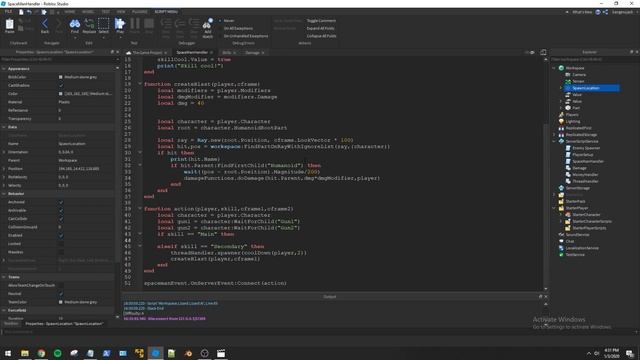Open Enemy Spawner script in Explorer
Viewport: 640px width, 360px height.
586,148
